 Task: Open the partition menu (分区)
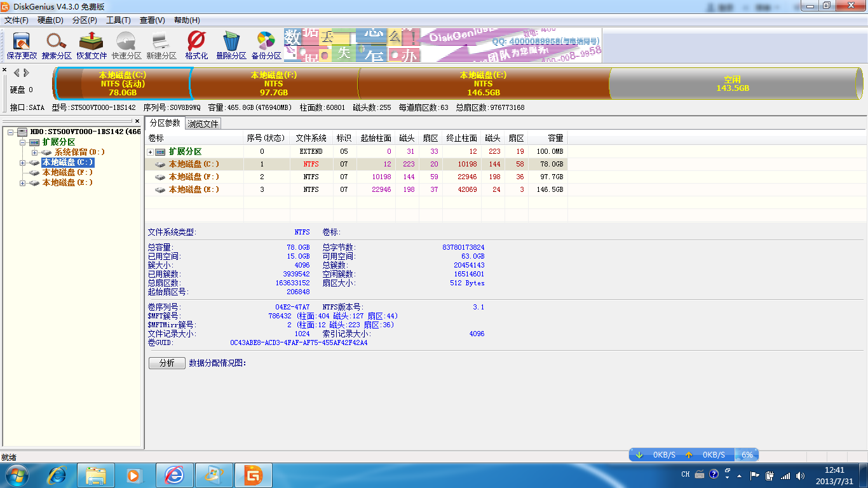point(85,20)
